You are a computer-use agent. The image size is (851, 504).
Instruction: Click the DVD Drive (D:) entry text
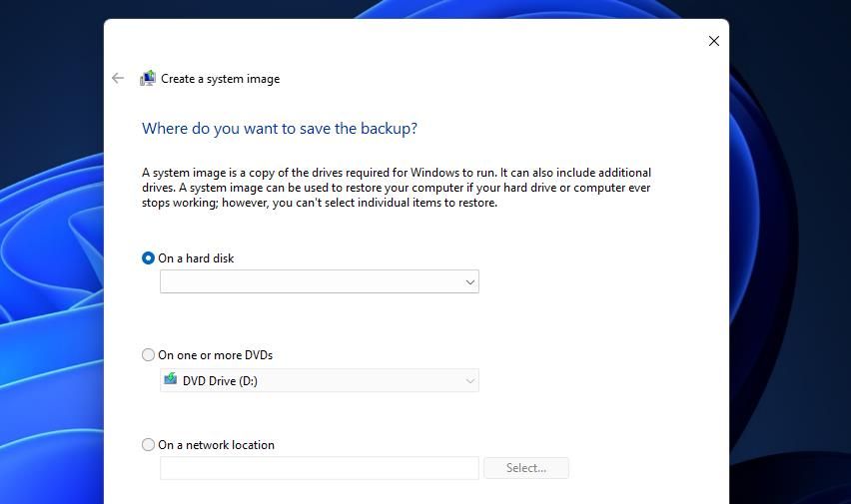pos(220,380)
